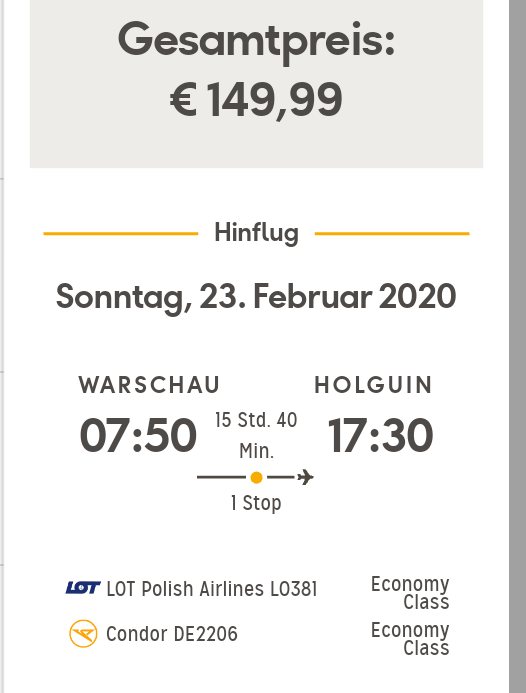526x693 pixels.
Task: Click the arrival time 17:30
Action: [x=380, y=436]
